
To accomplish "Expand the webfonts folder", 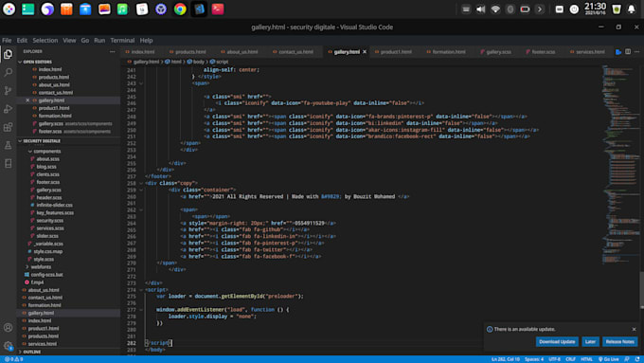I will (27, 267).
